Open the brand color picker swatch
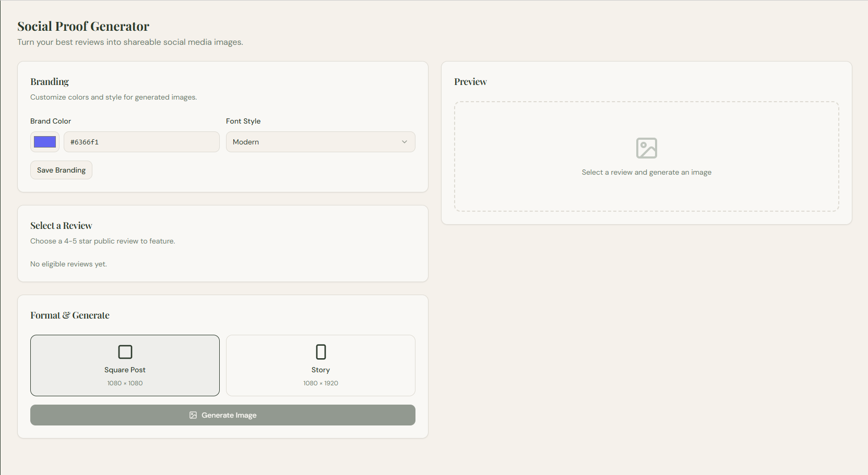868x475 pixels. (x=45, y=142)
